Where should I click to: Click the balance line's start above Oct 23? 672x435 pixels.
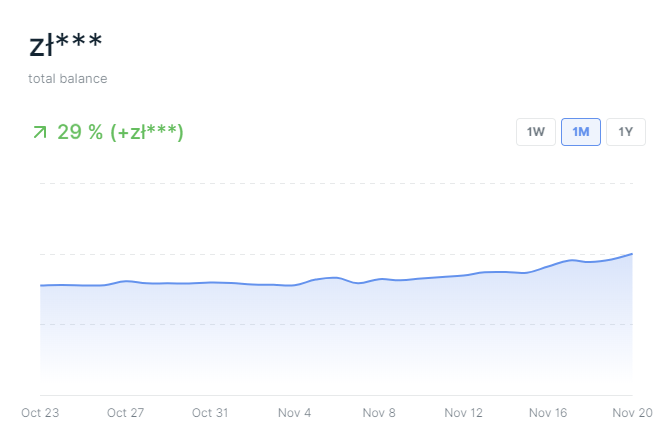41,285
